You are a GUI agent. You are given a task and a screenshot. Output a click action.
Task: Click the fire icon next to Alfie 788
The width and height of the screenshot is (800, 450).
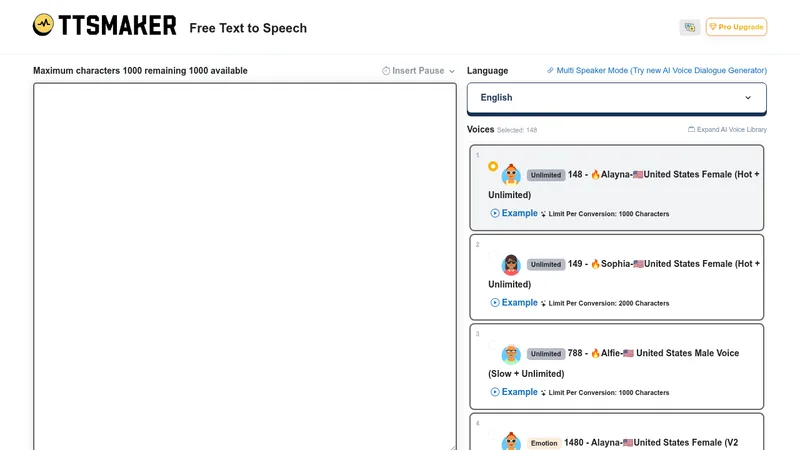pyautogui.click(x=595, y=353)
